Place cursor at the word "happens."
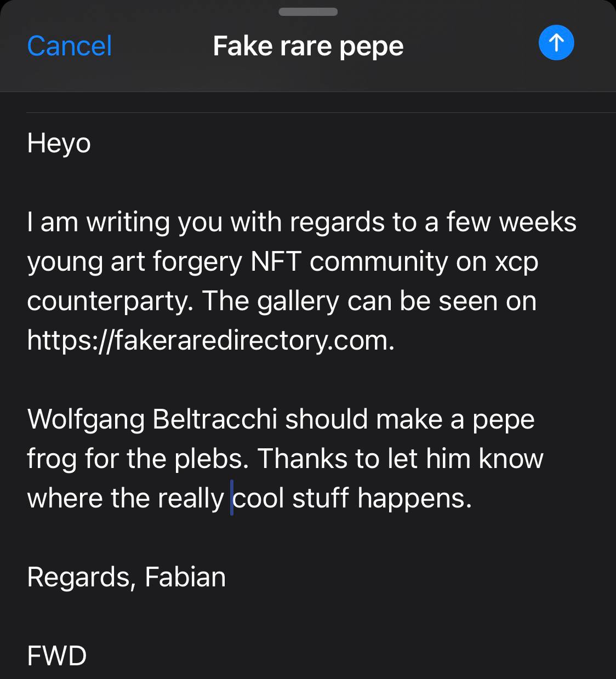This screenshot has width=616, height=679. (415, 499)
